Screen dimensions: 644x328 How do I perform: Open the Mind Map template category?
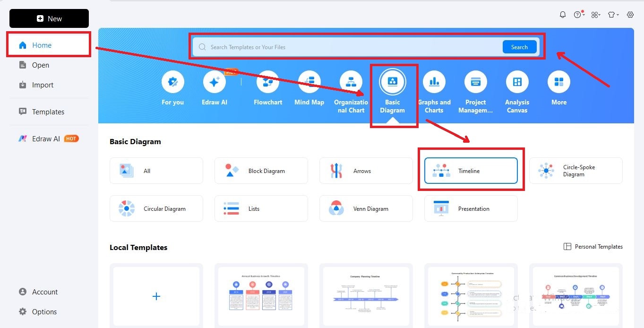point(309,81)
